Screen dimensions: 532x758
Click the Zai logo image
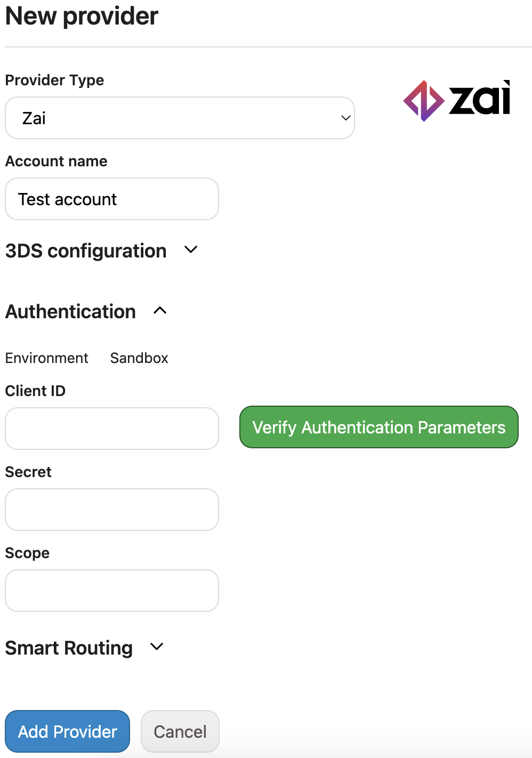tap(457, 100)
